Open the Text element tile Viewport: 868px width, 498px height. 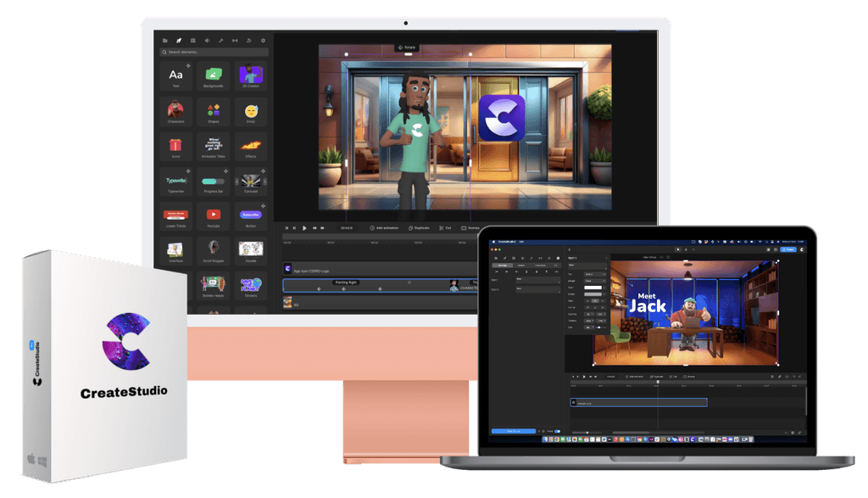(176, 76)
